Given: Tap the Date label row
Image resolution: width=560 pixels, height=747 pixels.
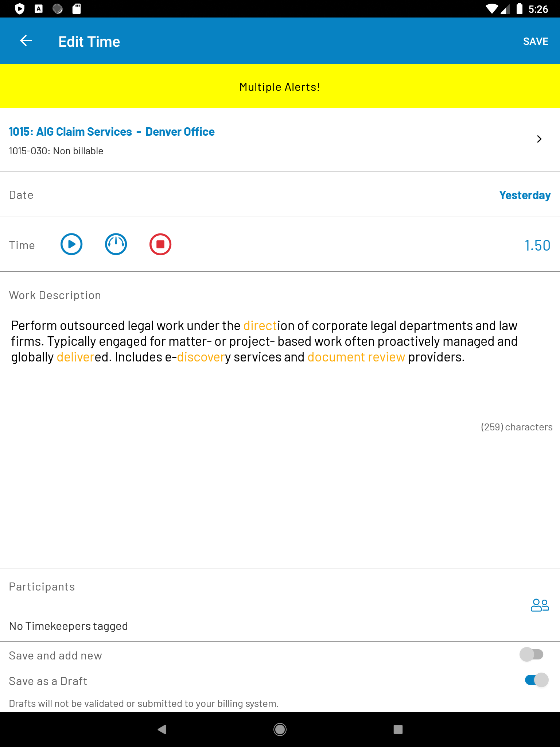Looking at the screenshot, I should click(x=280, y=194).
